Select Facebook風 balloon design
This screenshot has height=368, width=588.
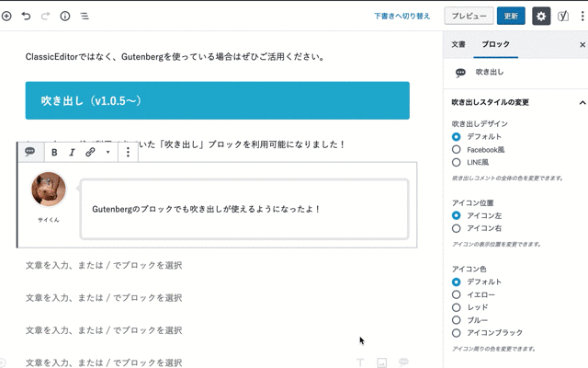click(x=456, y=149)
